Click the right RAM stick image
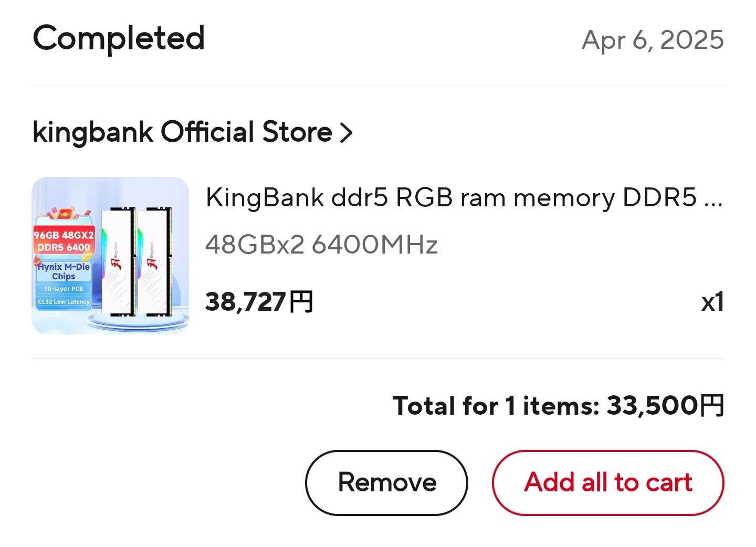Screen dimensions: 756x547 click(x=154, y=261)
